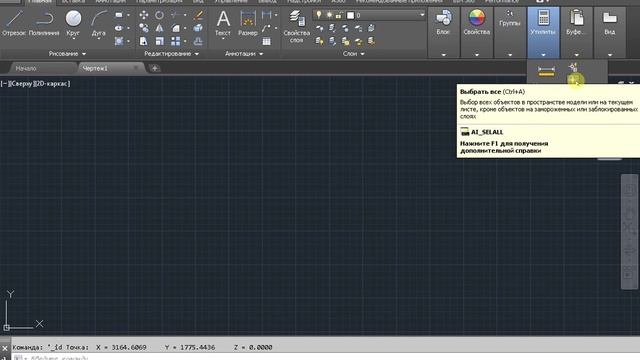Toggle layer 0 lock icon

coord(339,15)
